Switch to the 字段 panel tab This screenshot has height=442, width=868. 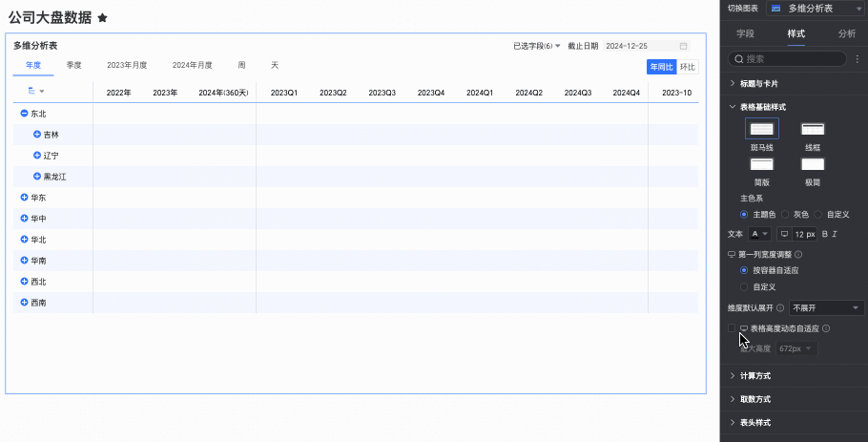coord(745,33)
